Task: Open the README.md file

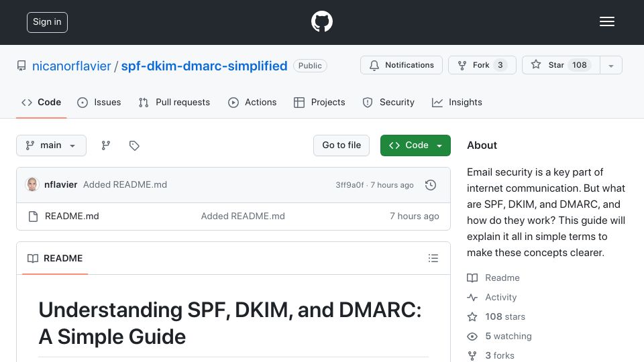Action: (72, 217)
